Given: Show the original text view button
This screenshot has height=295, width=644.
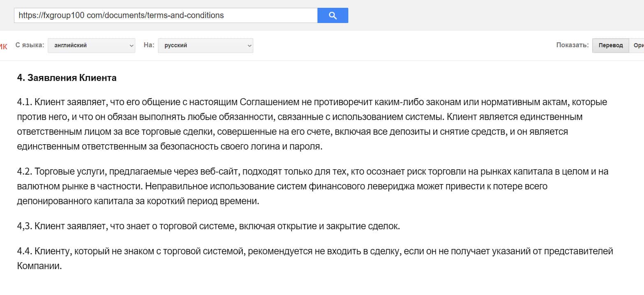Looking at the screenshot, I should coord(638,46).
